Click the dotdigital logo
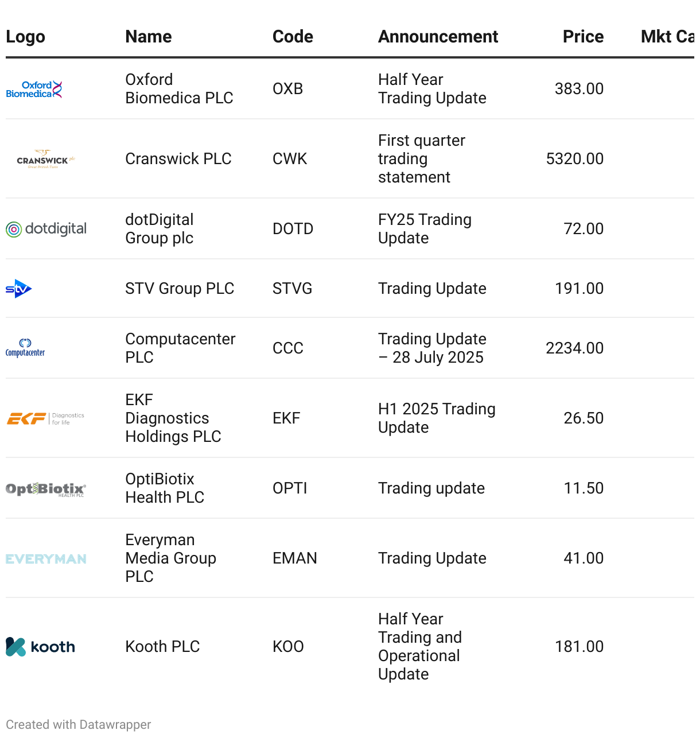 tap(46, 229)
